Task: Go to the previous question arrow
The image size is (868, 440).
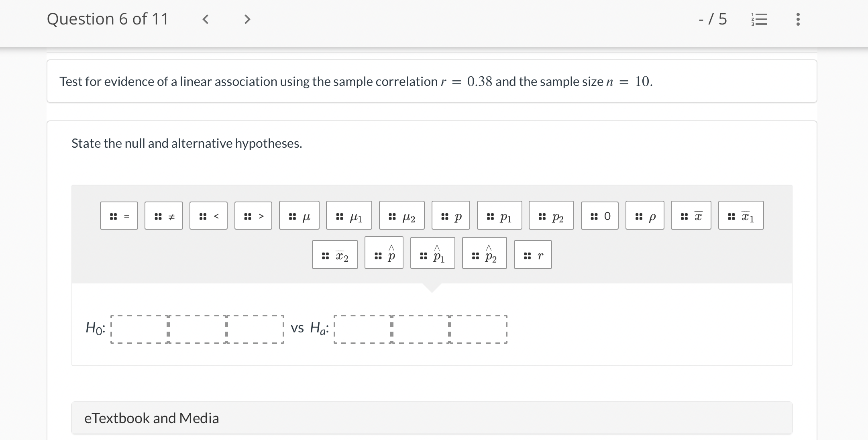Action: pos(205,19)
